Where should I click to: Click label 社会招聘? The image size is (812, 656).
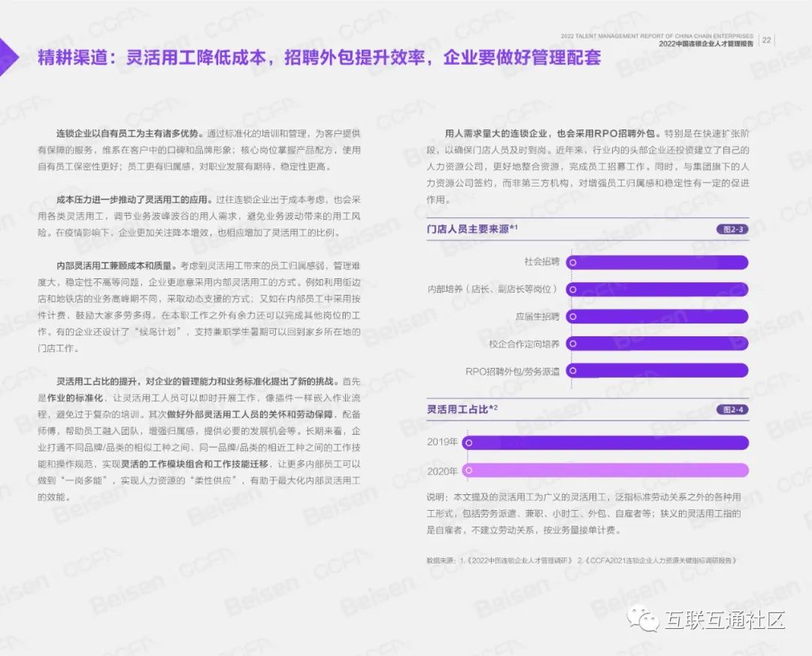click(541, 262)
